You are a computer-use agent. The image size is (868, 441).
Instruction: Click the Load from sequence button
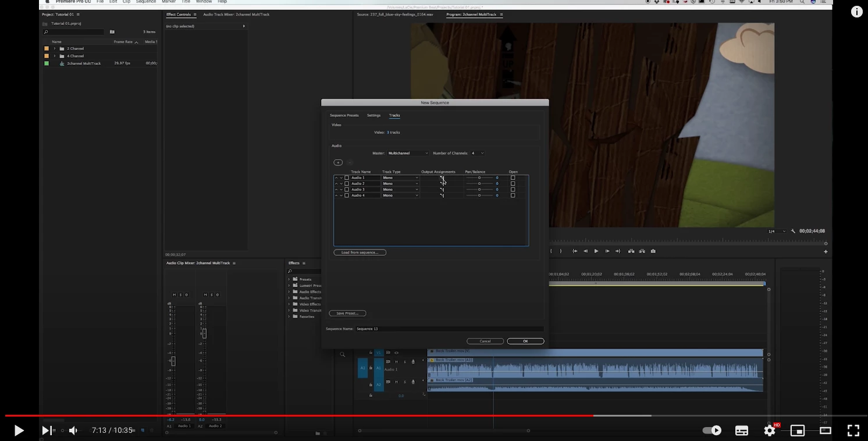pyautogui.click(x=360, y=252)
